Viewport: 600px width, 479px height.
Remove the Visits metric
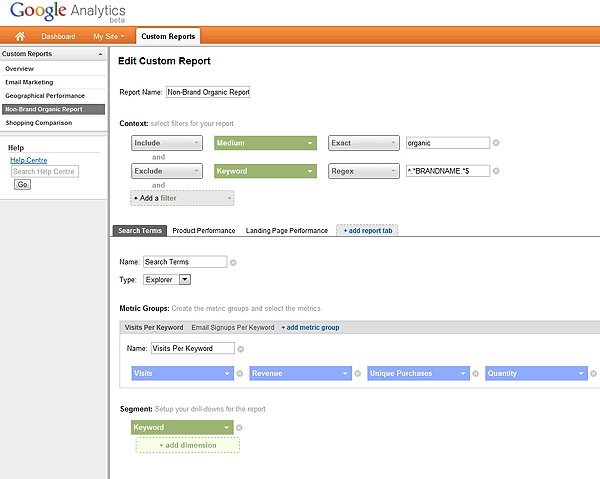240,374
